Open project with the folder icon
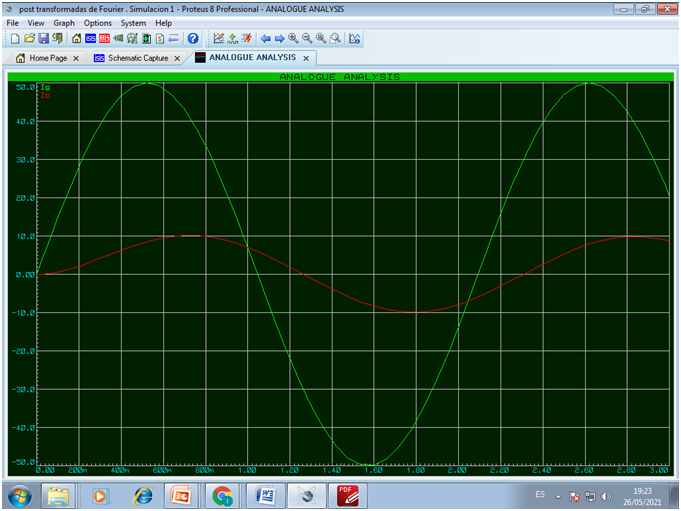The height and width of the screenshot is (511, 681). click(29, 39)
